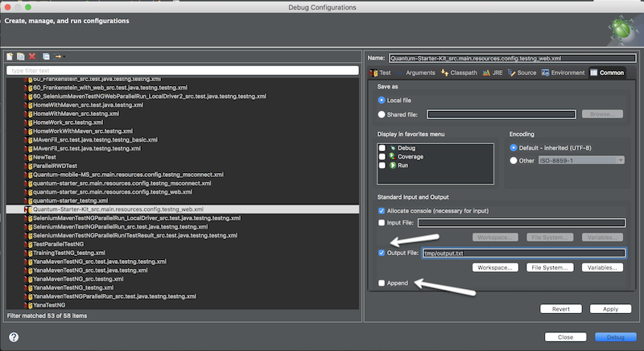Collapse all configurations in the tree toolbar
This screenshot has height=351, width=644.
(x=47, y=56)
